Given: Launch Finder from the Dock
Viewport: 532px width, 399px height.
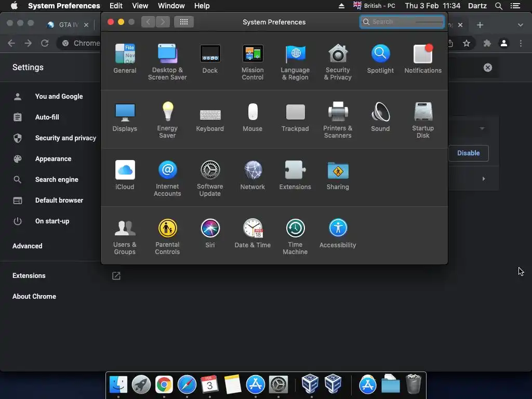Looking at the screenshot, I should point(118,384).
